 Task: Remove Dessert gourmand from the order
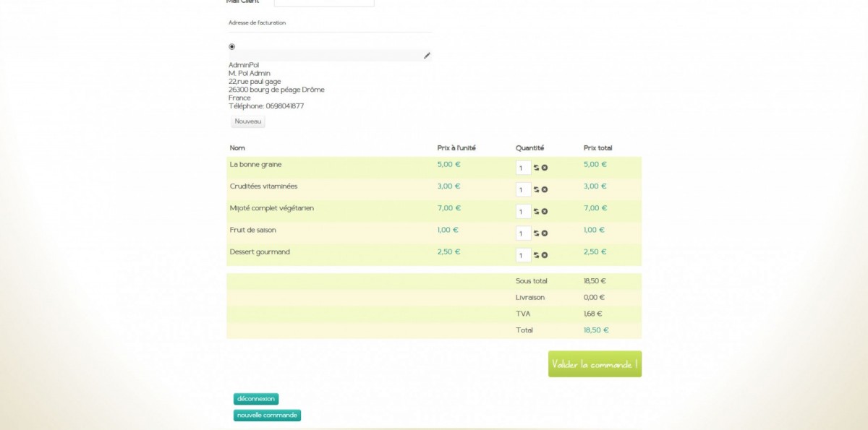pos(545,255)
